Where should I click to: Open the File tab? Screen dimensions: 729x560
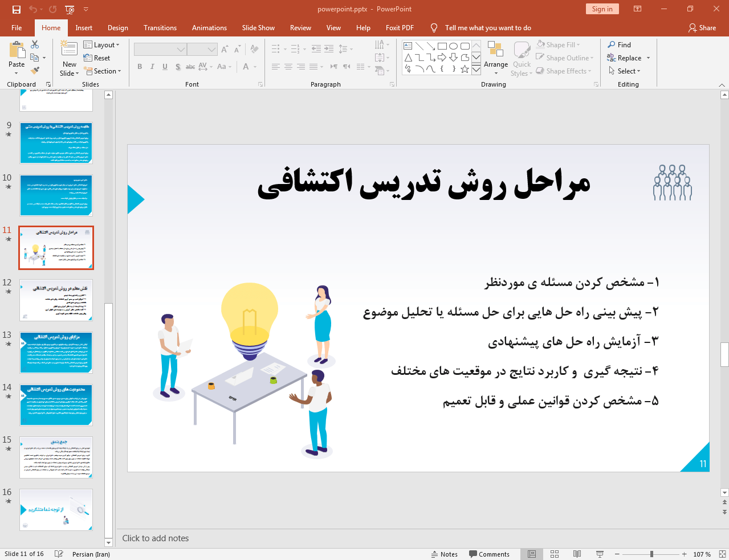[17, 27]
